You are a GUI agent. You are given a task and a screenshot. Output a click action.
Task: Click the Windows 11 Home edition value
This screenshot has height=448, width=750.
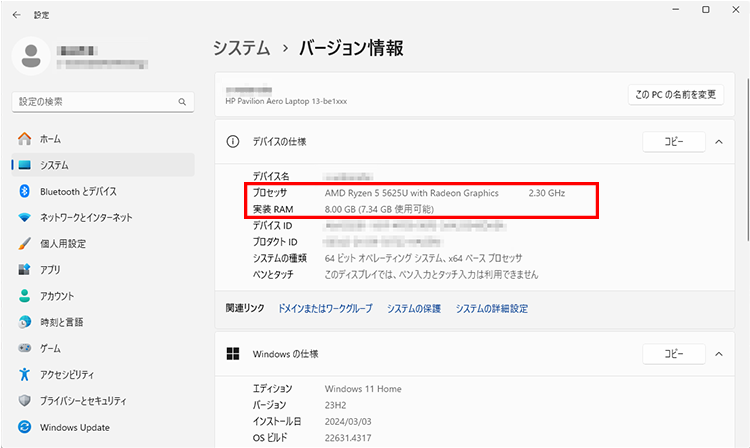(363, 389)
